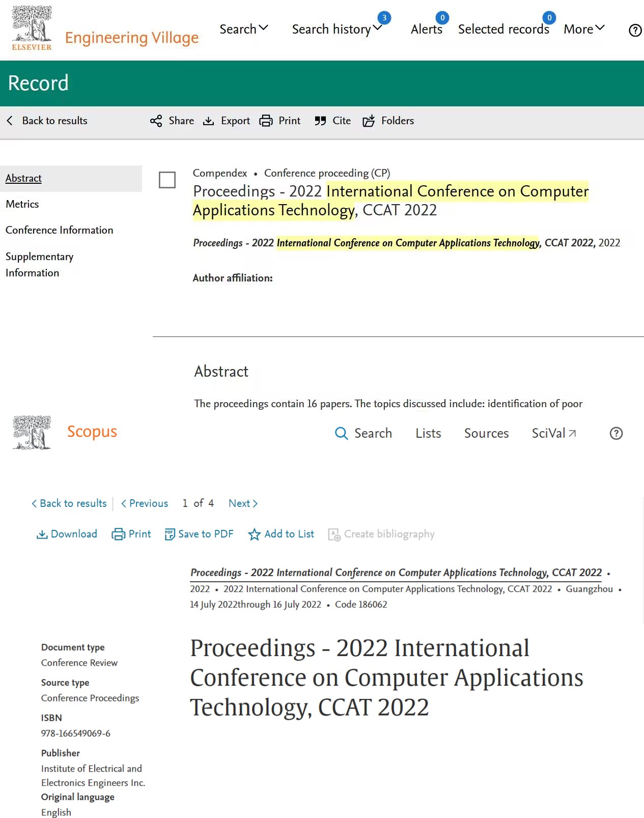Image resolution: width=644 pixels, height=818 pixels.
Task: Click the Selected records count badge
Action: [549, 18]
